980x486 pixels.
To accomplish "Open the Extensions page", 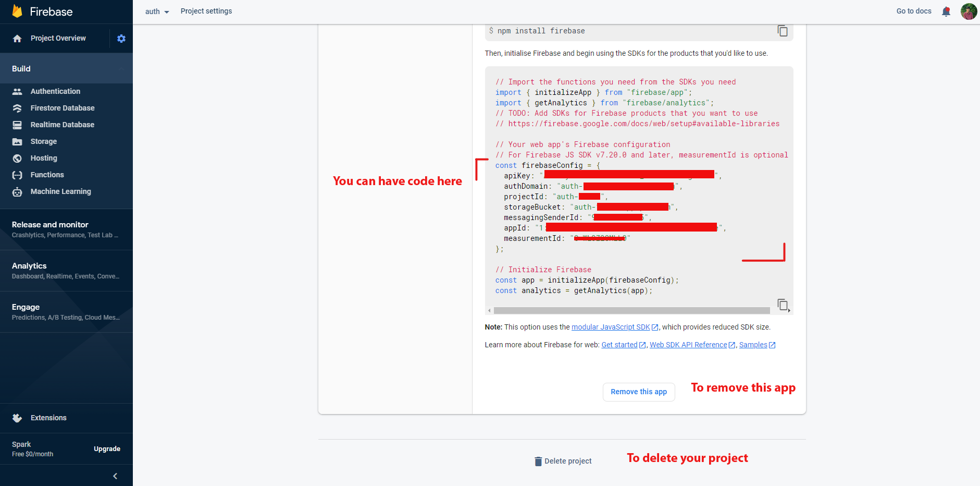I will [48, 418].
